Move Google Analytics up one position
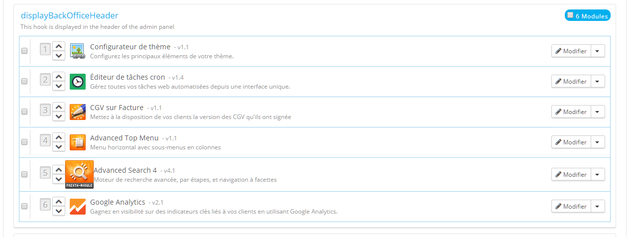This screenshot has height=237, width=644. (59, 202)
